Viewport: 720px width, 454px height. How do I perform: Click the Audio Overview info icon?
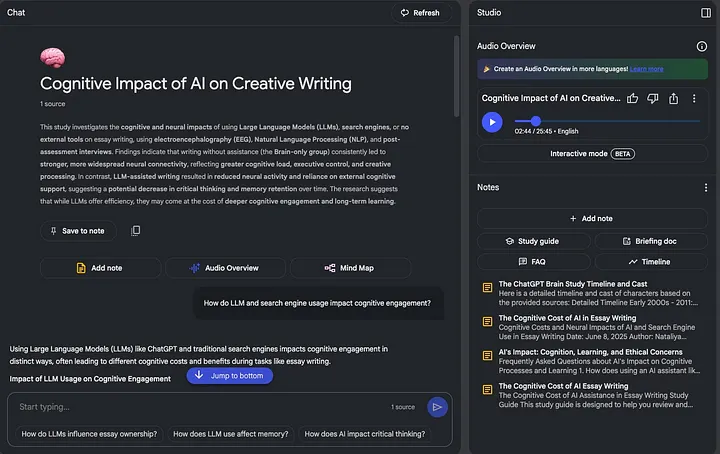pos(702,46)
